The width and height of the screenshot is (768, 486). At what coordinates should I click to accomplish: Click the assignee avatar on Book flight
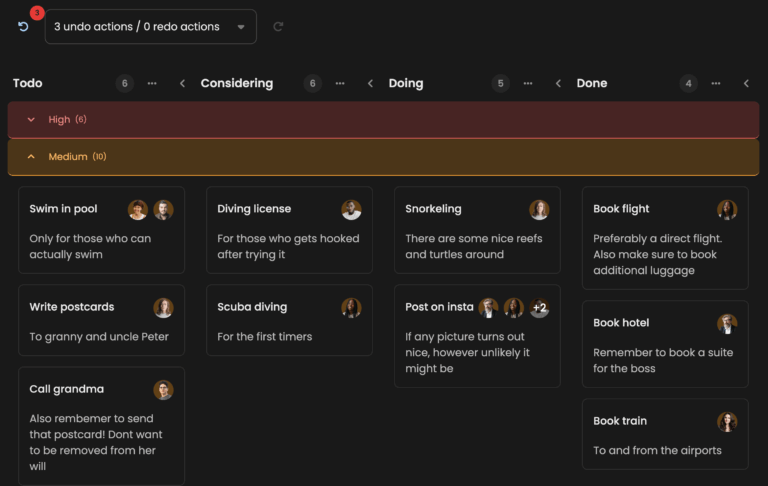pos(727,210)
